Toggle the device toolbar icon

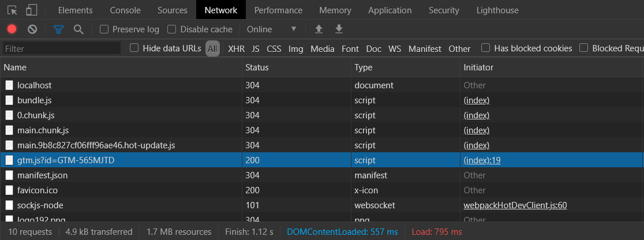(x=32, y=10)
